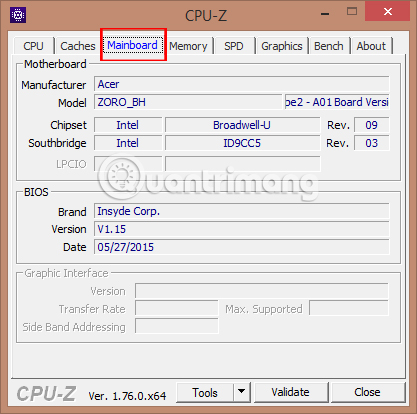This screenshot has width=417, height=414.
Task: Close window with red X button
Action: pos(388,12)
